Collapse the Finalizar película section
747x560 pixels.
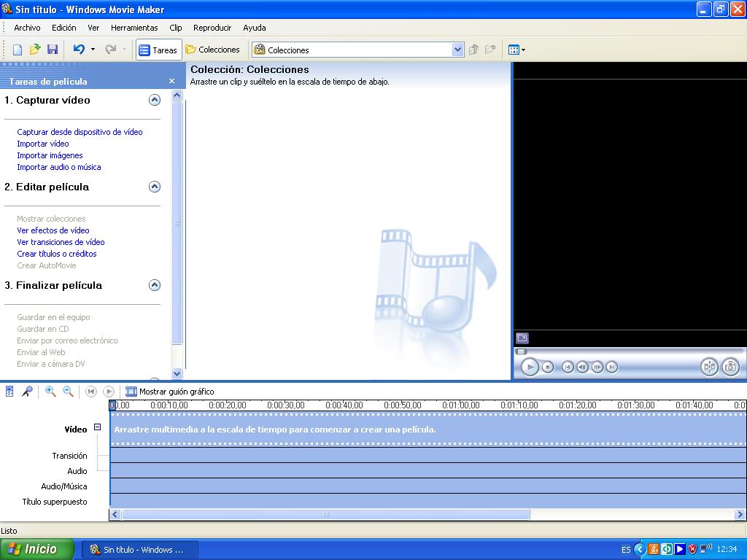155,285
